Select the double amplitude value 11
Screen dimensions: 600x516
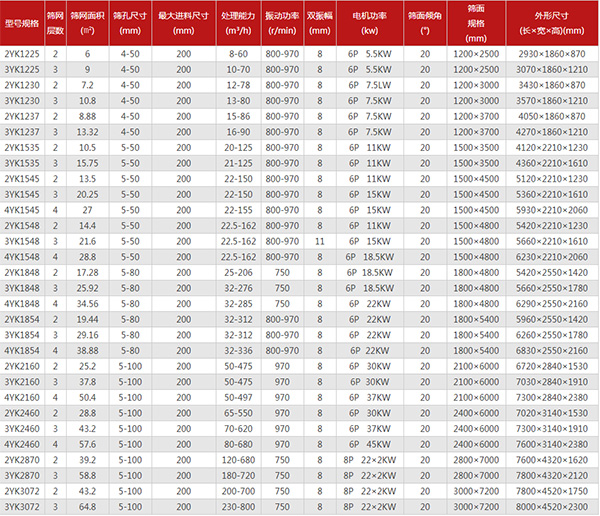point(318,242)
